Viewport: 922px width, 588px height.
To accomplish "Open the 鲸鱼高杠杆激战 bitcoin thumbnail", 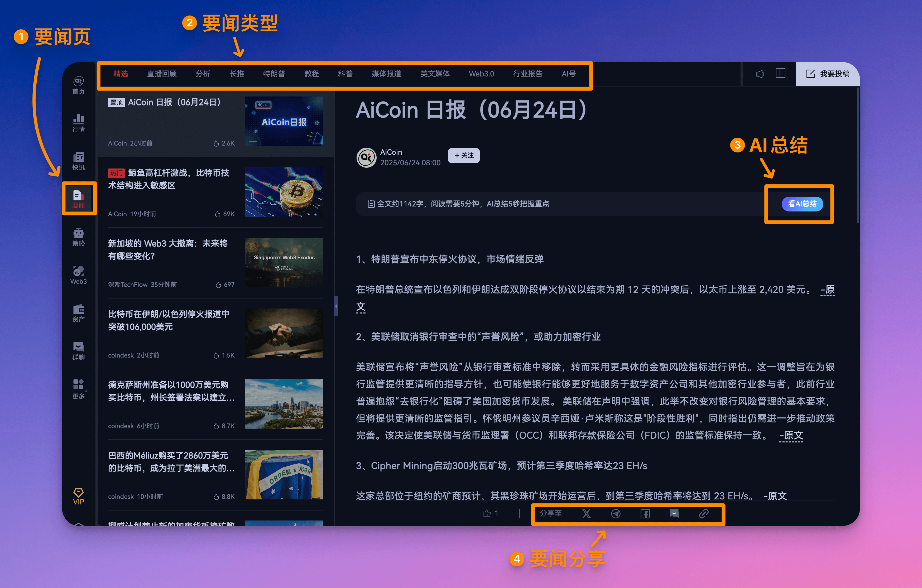I will [284, 192].
